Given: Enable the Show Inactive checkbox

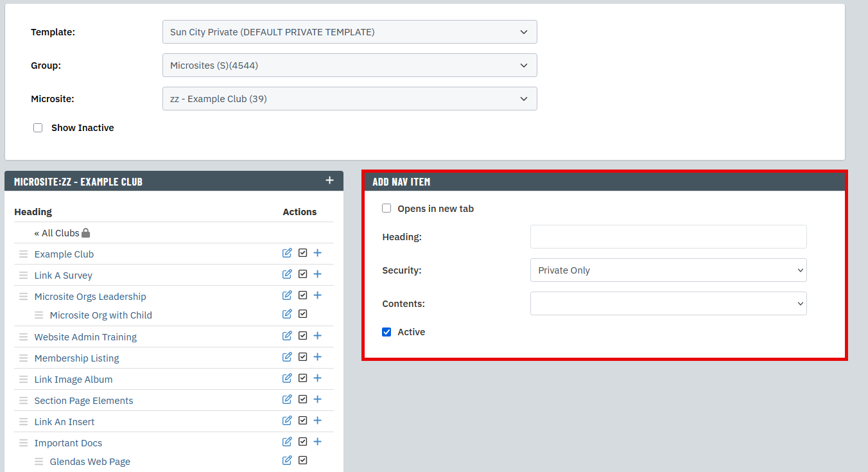Looking at the screenshot, I should click(x=38, y=128).
